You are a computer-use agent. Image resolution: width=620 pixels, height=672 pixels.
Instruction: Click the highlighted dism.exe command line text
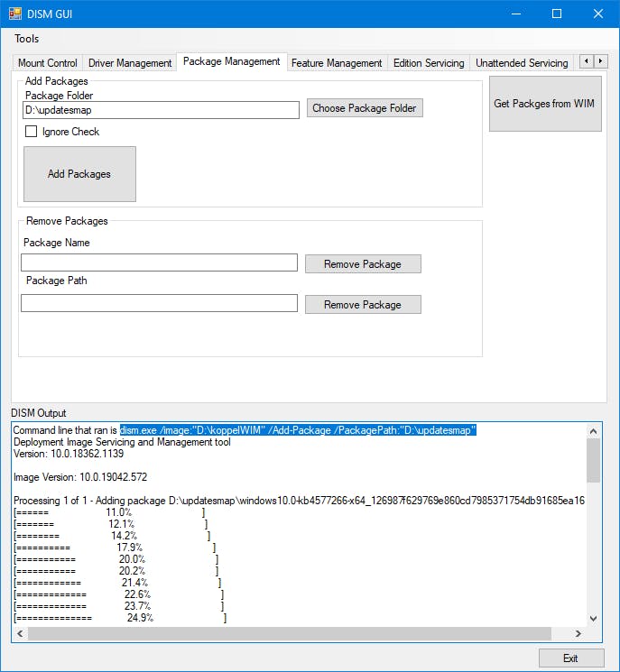(x=298, y=430)
